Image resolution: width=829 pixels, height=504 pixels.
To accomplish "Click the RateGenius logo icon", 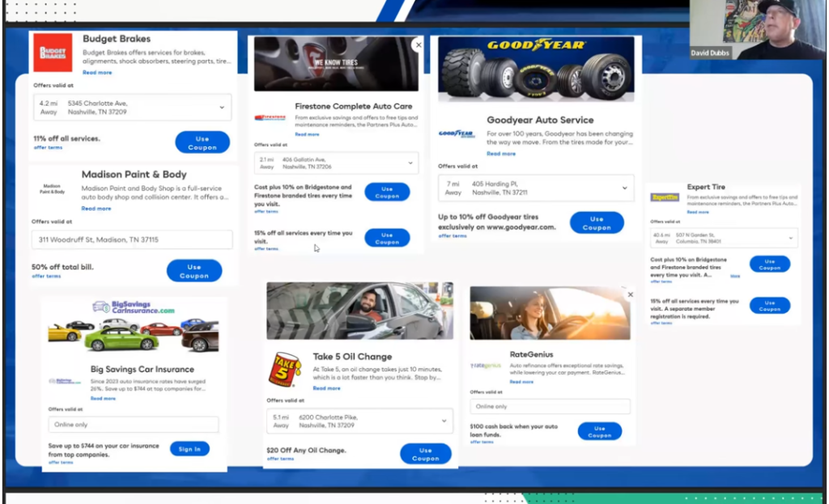I will 486,366.
